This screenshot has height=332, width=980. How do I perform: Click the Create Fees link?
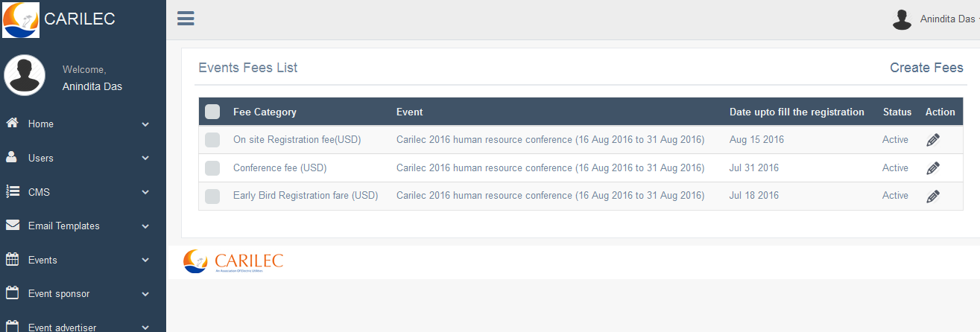(926, 68)
